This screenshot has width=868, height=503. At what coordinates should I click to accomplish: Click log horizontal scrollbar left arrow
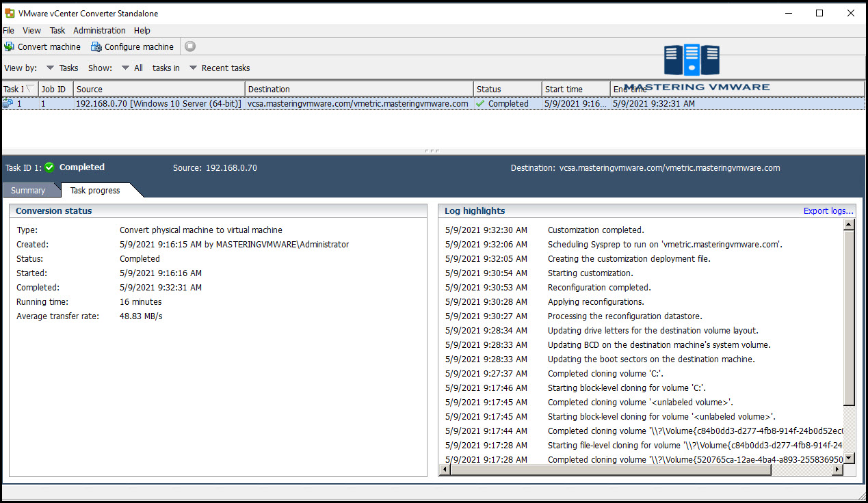(x=444, y=470)
